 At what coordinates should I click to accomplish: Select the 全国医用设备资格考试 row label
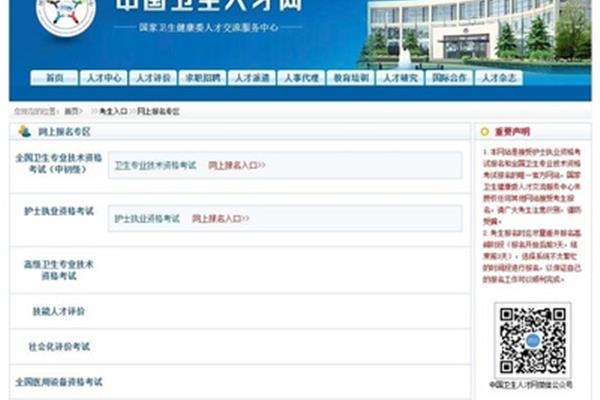click(59, 382)
